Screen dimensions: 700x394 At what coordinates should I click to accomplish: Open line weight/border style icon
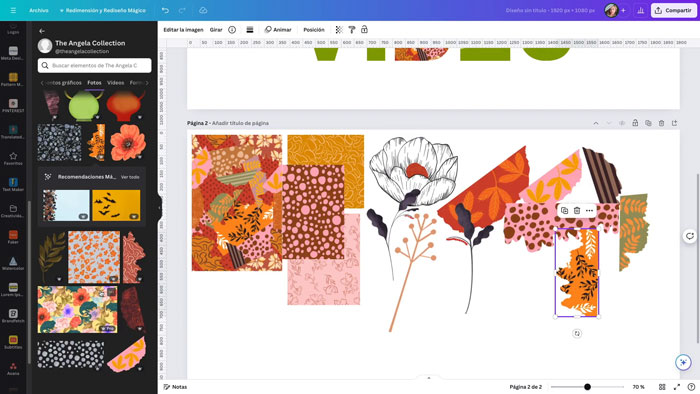250,29
